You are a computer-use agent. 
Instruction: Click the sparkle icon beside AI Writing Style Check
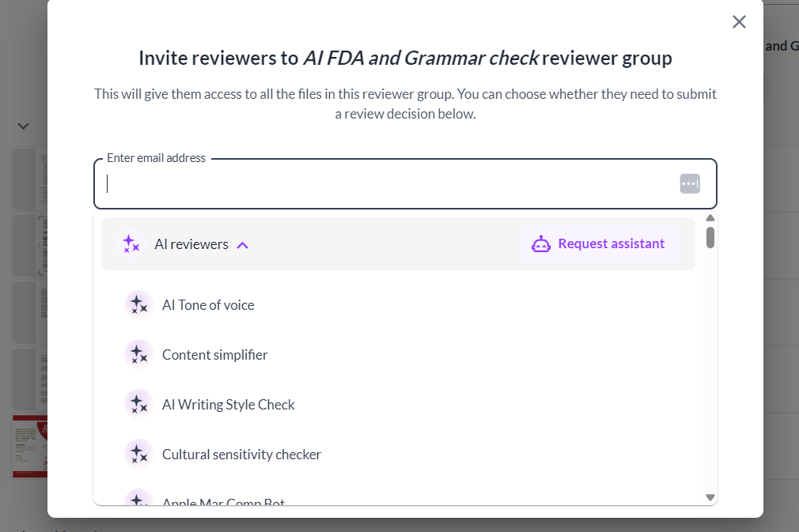pyautogui.click(x=138, y=404)
